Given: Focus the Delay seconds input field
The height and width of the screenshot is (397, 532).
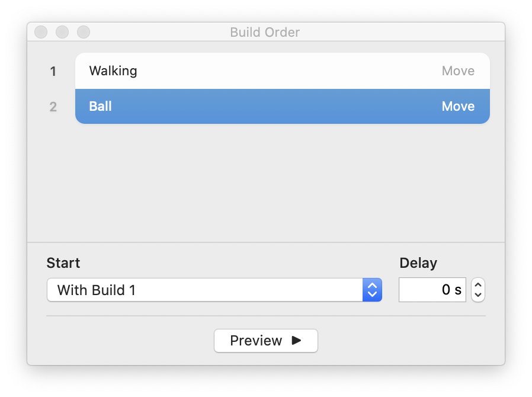Looking at the screenshot, I should pyautogui.click(x=432, y=290).
